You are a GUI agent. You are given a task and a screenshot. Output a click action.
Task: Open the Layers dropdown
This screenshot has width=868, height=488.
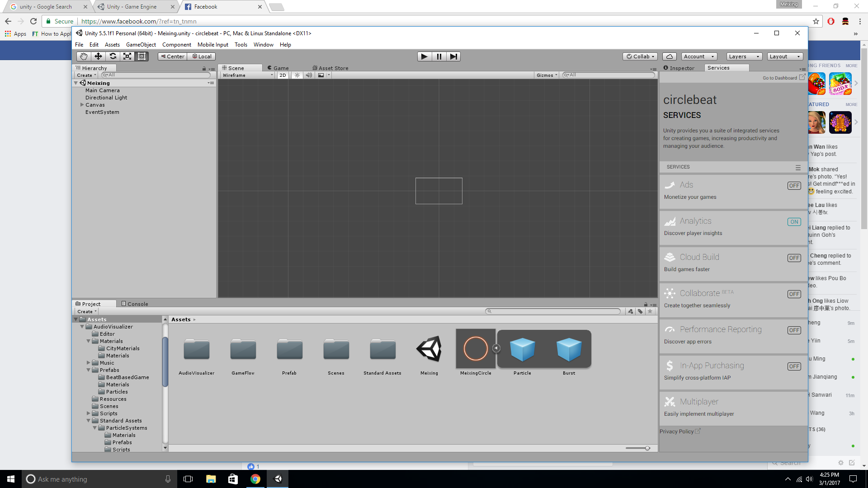coord(744,56)
